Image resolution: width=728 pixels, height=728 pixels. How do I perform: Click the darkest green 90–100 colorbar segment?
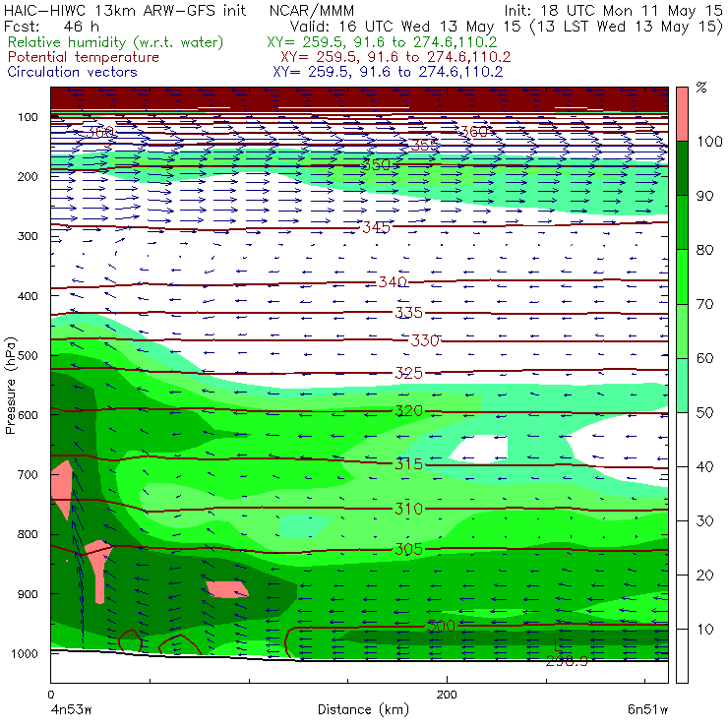point(682,168)
